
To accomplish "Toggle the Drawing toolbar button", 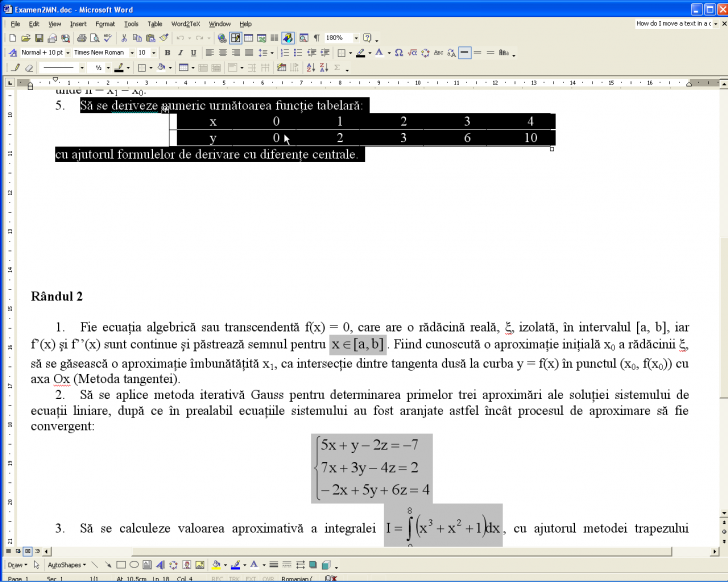I will [x=288, y=38].
